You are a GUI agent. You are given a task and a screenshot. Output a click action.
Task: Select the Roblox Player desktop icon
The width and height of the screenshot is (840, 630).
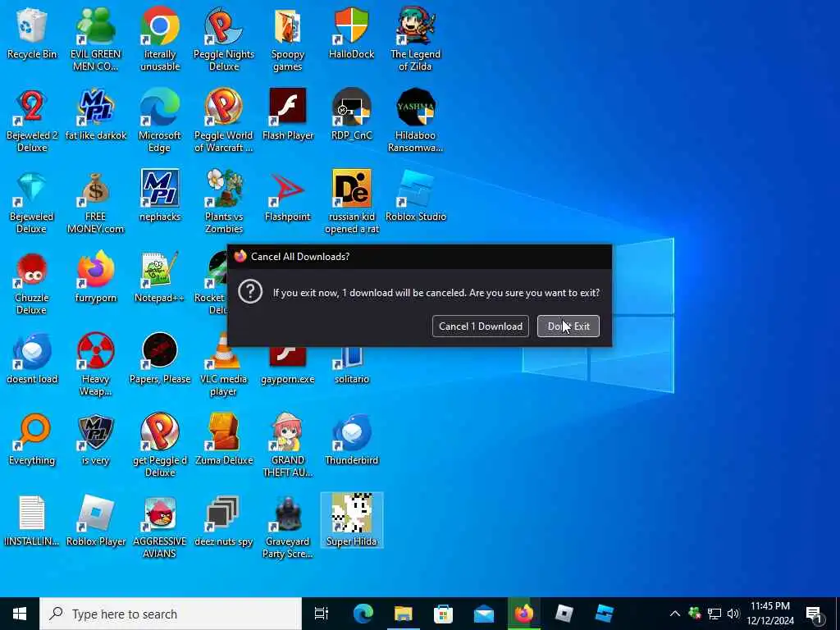click(x=95, y=522)
